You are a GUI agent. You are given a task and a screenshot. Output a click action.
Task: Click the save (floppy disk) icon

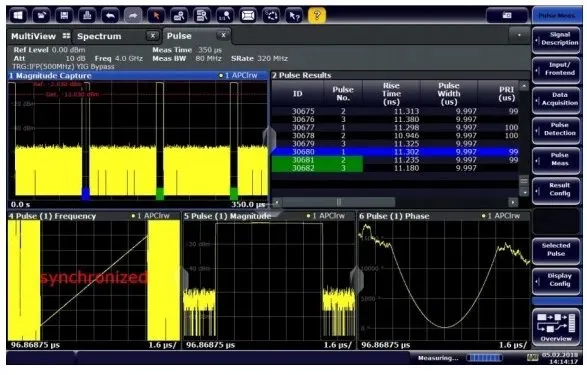tap(64, 16)
